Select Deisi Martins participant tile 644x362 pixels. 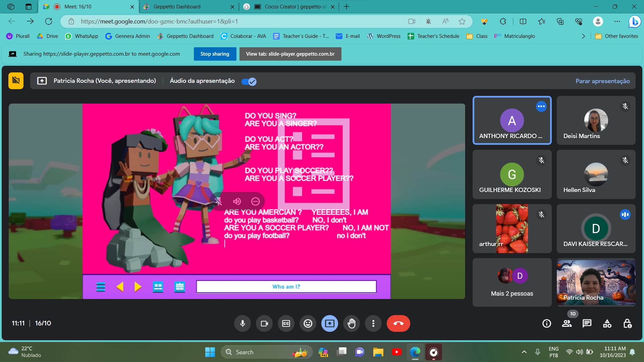coord(596,120)
